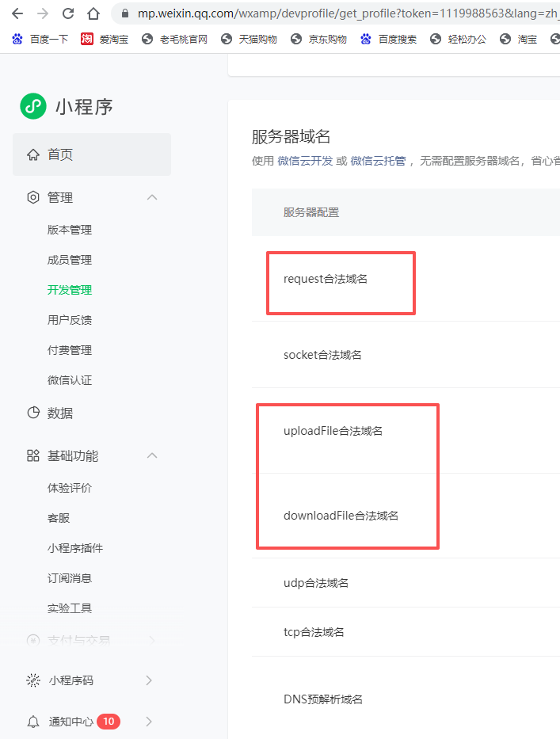Expand the 支付与交易 section
Image resolution: width=560 pixels, height=739 pixels.
pos(151,640)
